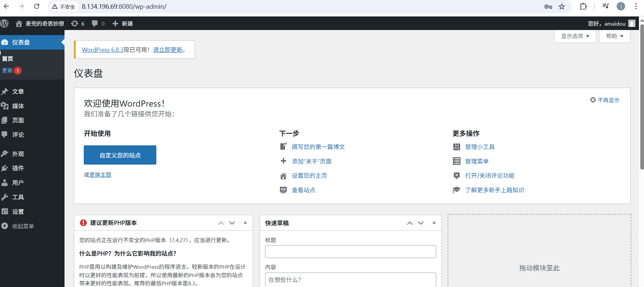Click the dashboard gauge icon beside 仪表盘
The width and height of the screenshot is (644, 287).
(5, 42)
